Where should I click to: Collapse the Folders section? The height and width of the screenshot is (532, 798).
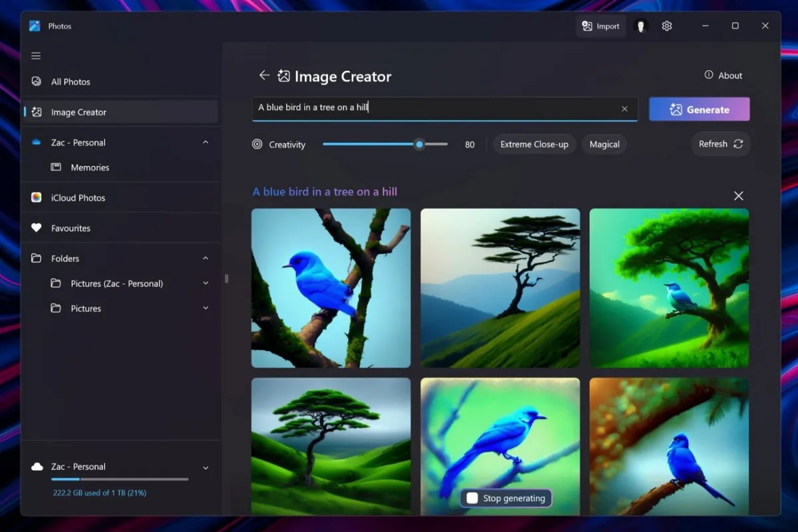(205, 258)
